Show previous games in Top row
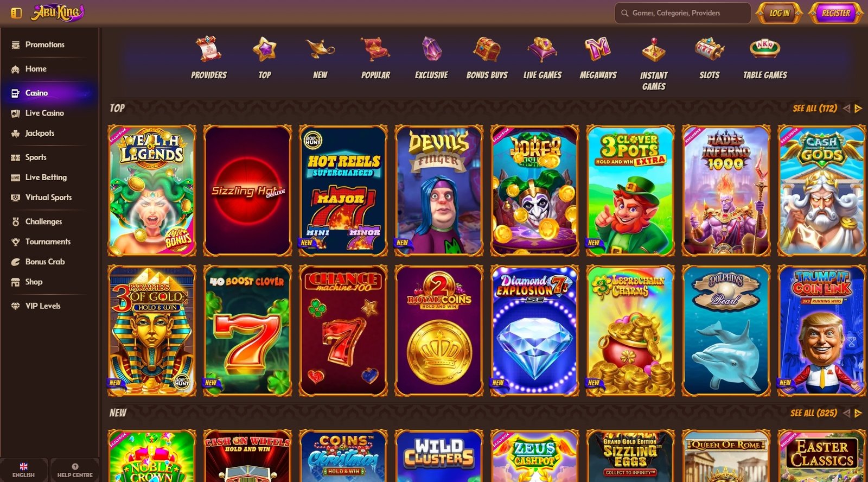Image resolution: width=868 pixels, height=482 pixels. 846,109
